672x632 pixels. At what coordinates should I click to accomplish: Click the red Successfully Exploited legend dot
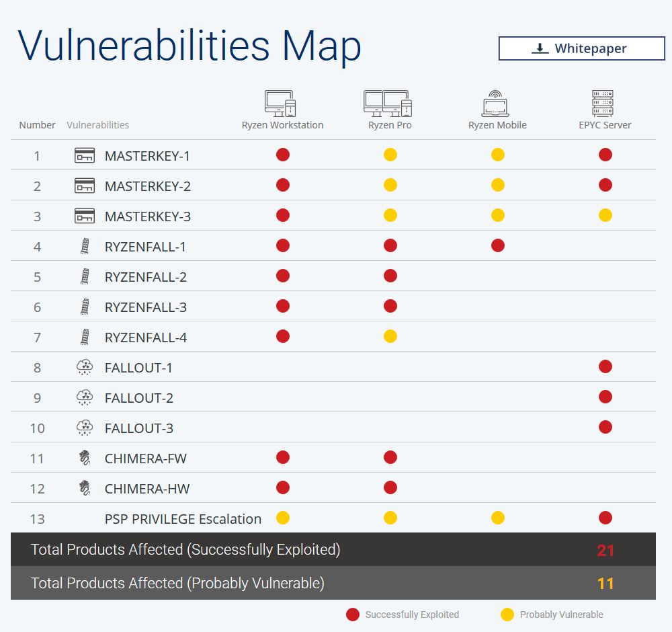click(x=353, y=615)
